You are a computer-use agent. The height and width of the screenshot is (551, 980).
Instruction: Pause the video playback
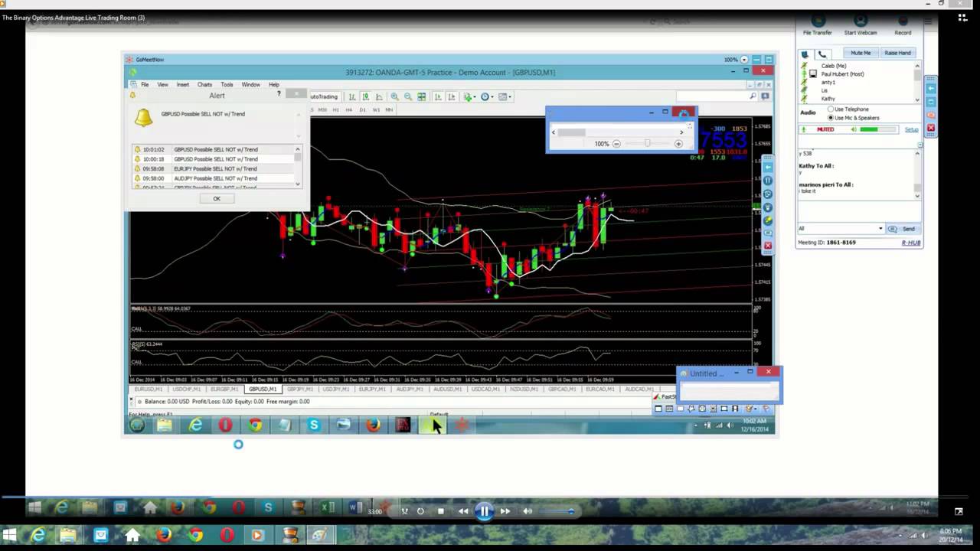click(485, 511)
